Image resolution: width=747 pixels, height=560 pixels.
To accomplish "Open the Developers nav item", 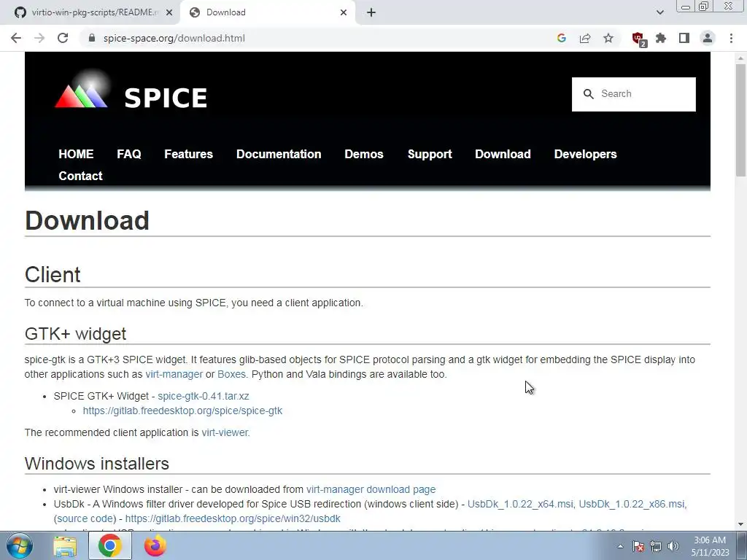I will (586, 155).
